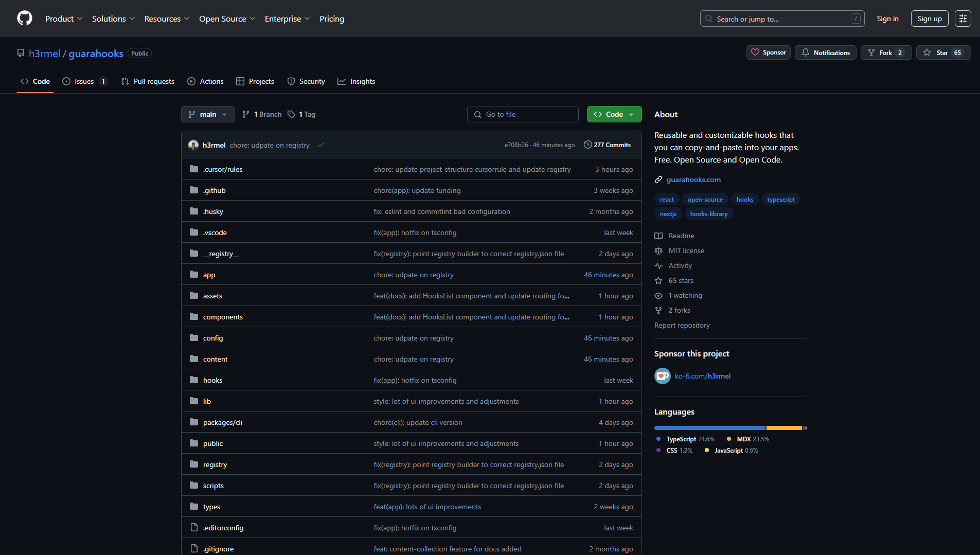Expand the Product menu
980x555 pixels.
pyautogui.click(x=64, y=19)
